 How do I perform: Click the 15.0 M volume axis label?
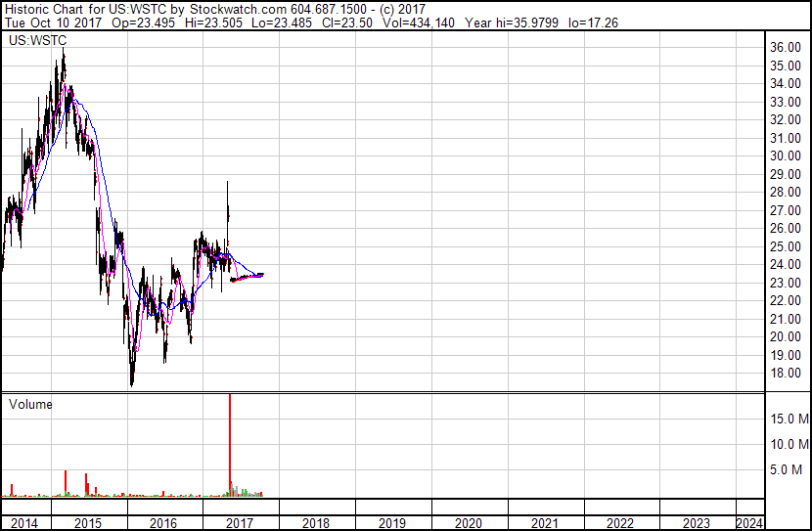tap(789, 419)
